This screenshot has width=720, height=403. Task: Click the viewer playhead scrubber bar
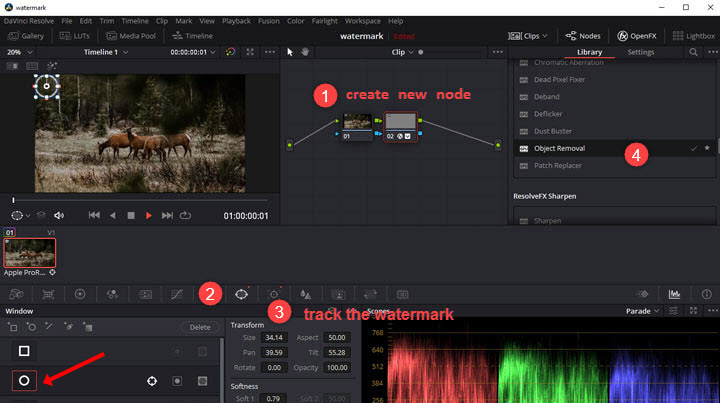[x=140, y=200]
